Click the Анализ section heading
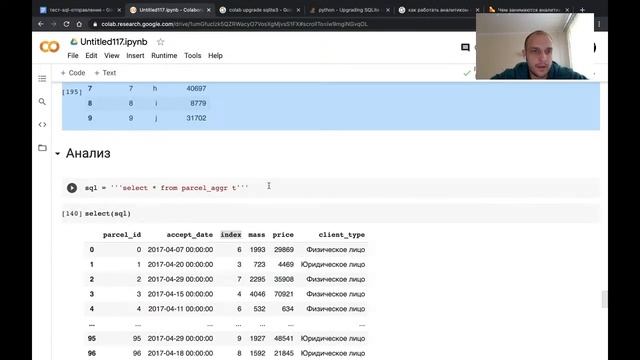 pyautogui.click(x=88, y=153)
